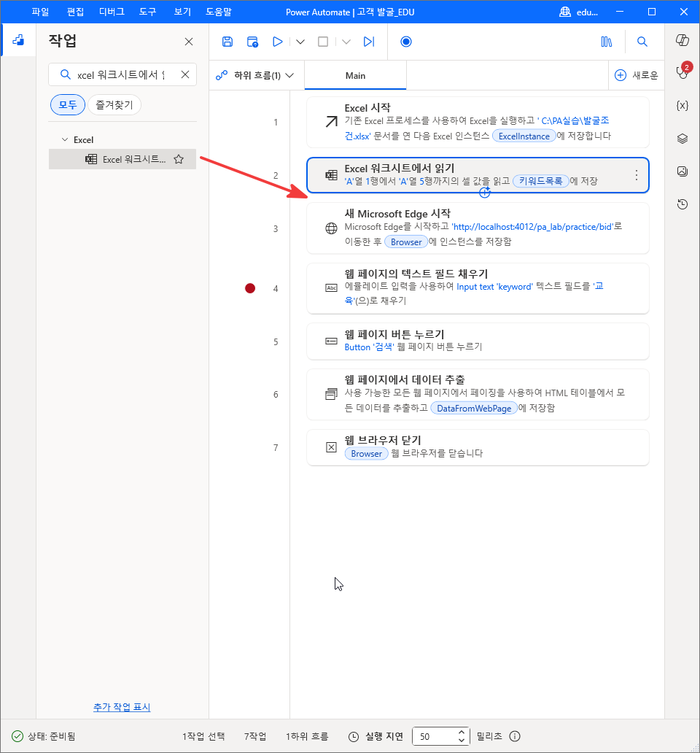Image resolution: width=700 pixels, height=753 pixels.
Task: Select the 웹 브라우저 닫기 step
Action: click(478, 447)
